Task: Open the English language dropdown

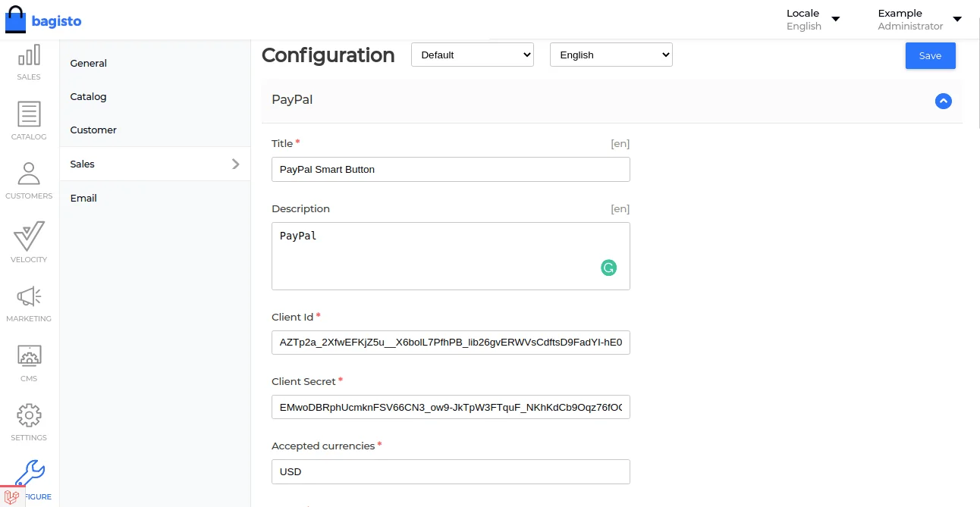Action: pos(611,55)
